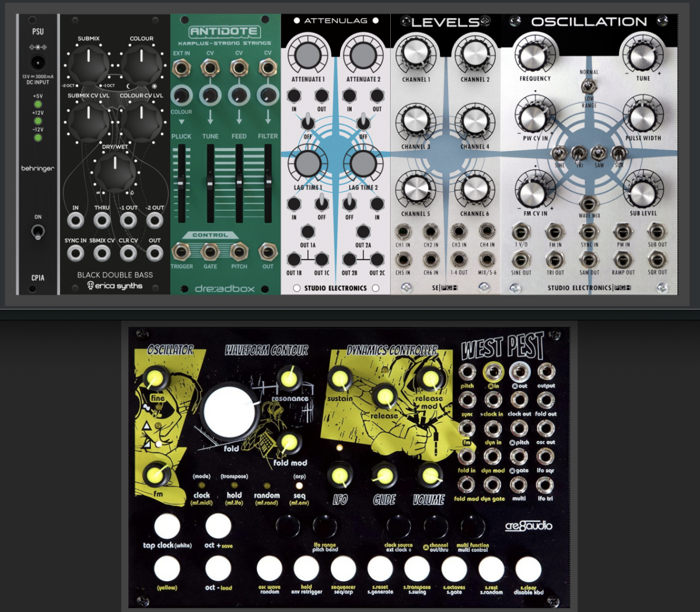700x612 pixels.
Task: Flip the OFF switch under ATTENUATE 1
Action: pos(307,123)
